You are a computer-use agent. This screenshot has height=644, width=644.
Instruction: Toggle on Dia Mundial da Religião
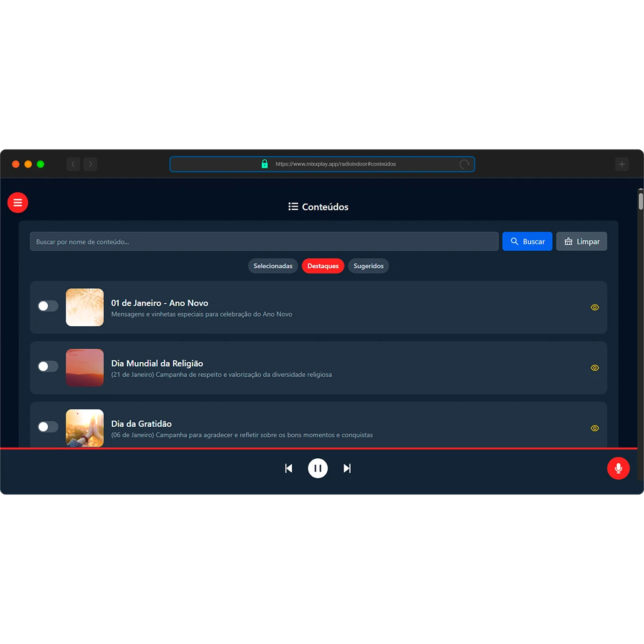[48, 366]
